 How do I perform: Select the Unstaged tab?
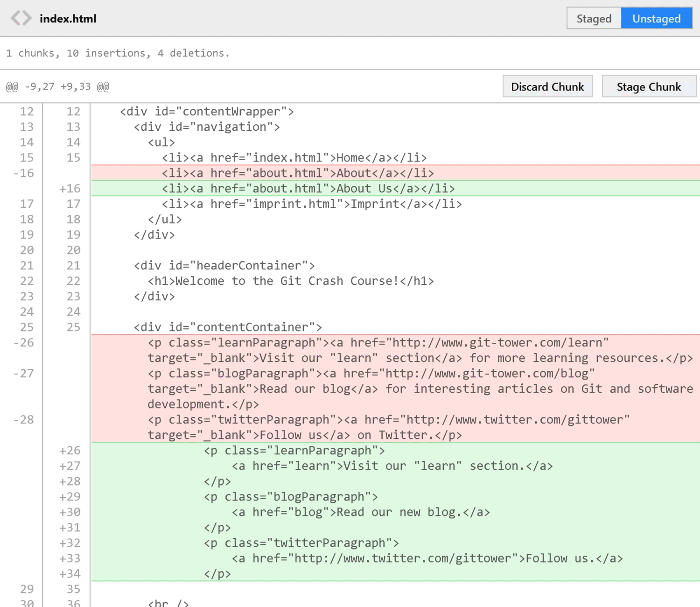point(656,19)
